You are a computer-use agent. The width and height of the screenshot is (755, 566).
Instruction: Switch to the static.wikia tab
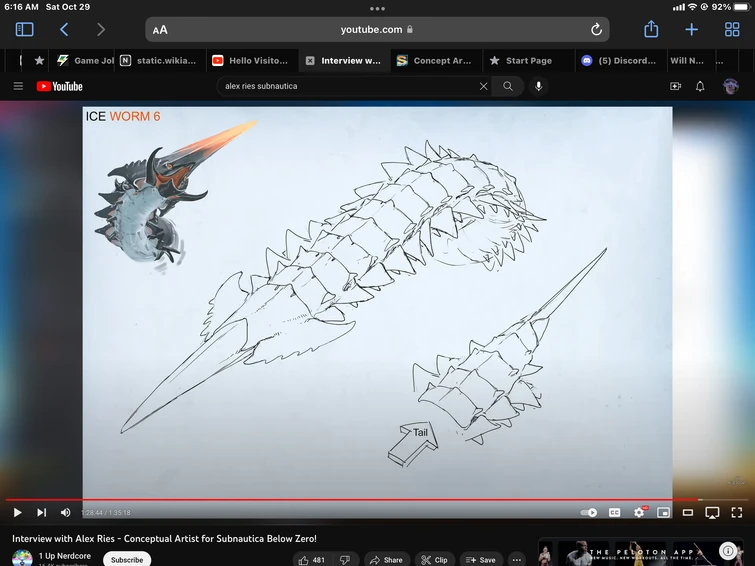(x=159, y=60)
